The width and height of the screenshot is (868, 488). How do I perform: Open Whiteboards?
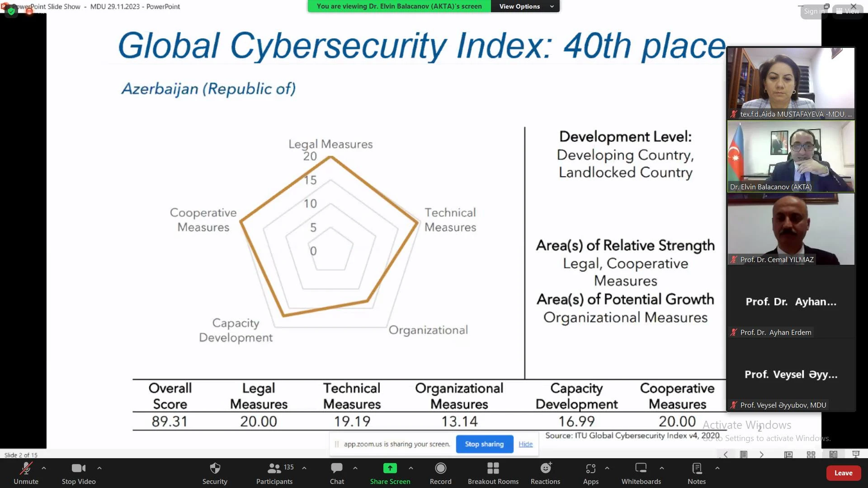pyautogui.click(x=641, y=473)
